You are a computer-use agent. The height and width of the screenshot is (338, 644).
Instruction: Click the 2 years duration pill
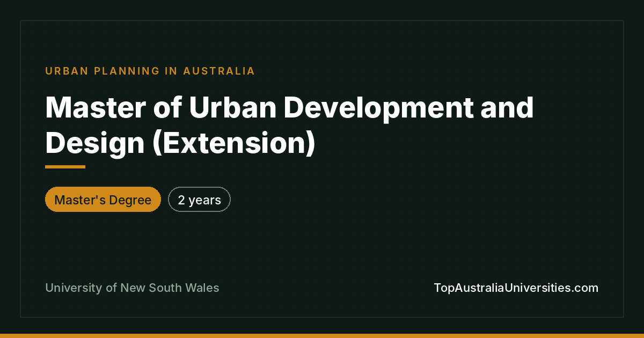(199, 200)
